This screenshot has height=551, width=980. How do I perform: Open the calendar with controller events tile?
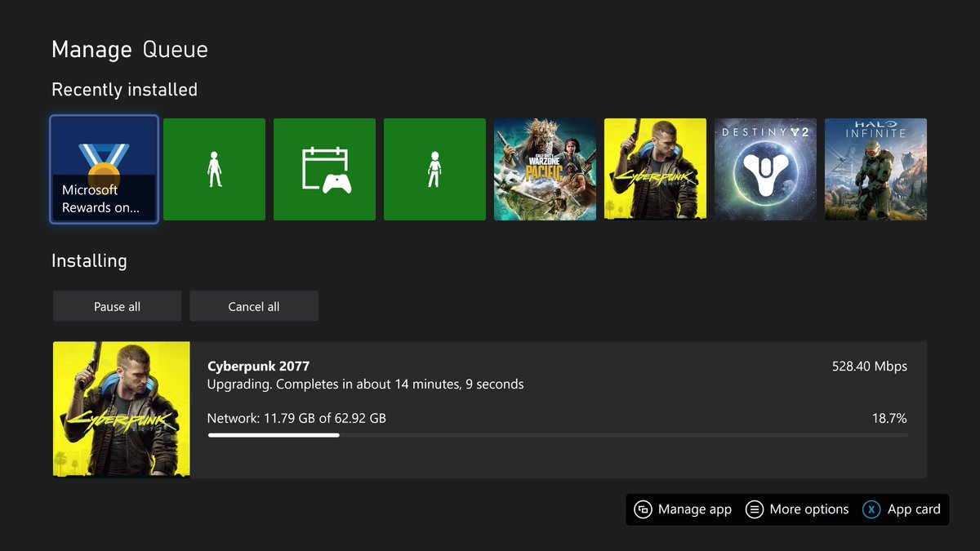click(324, 169)
